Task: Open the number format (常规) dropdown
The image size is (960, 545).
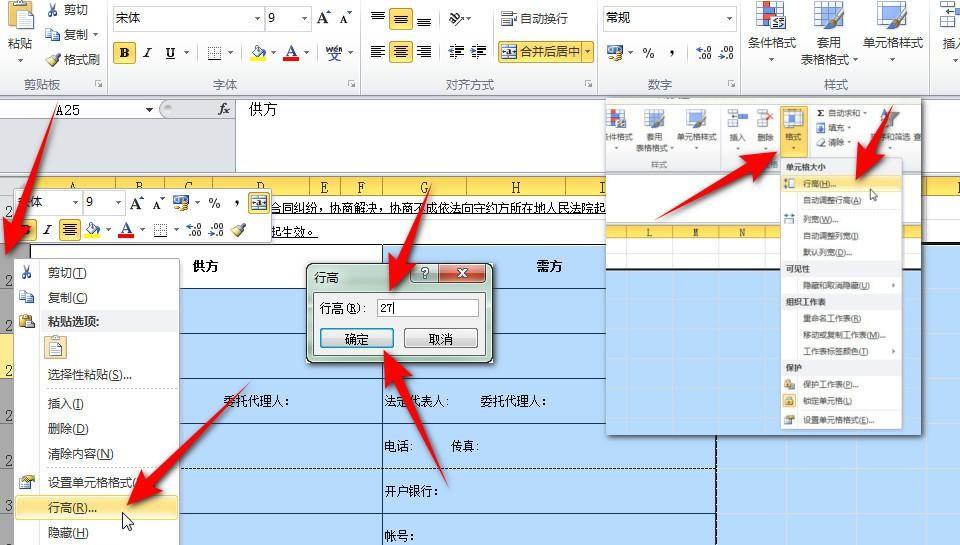Action: tap(729, 18)
